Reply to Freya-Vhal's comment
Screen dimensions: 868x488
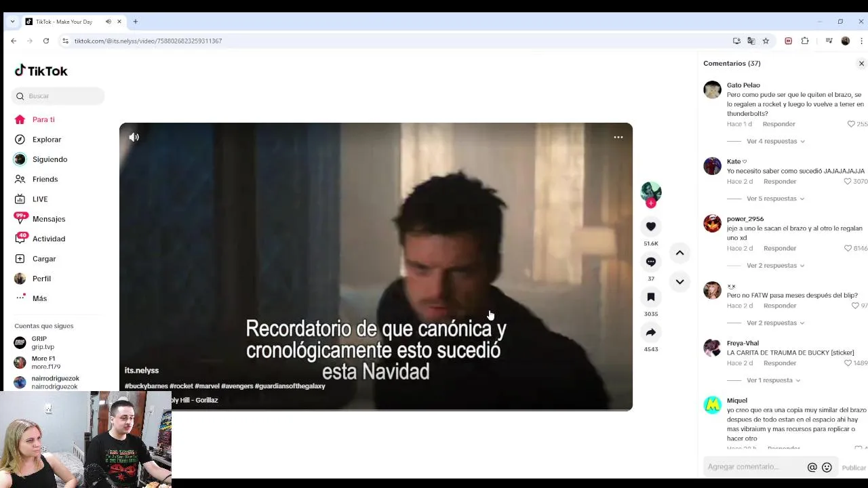[780, 363]
